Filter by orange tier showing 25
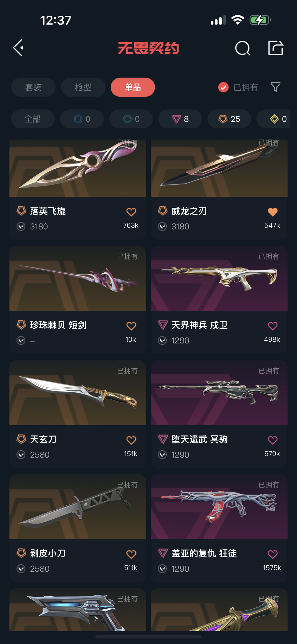This screenshot has width=297, height=644. tap(229, 119)
